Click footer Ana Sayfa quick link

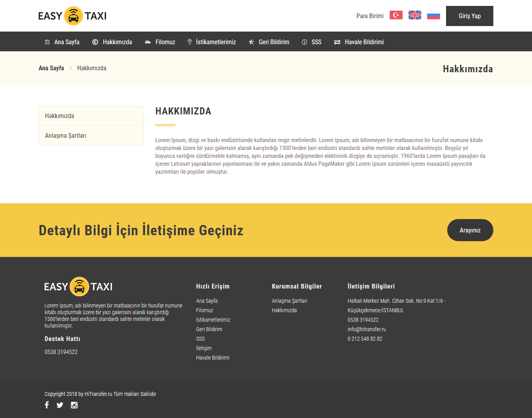pos(207,301)
